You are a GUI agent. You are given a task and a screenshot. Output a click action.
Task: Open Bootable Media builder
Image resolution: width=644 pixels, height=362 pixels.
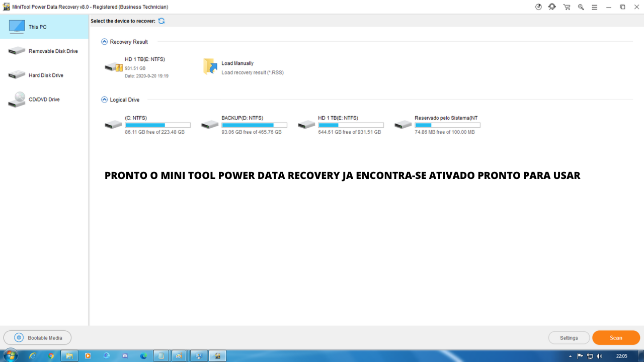[37, 338]
